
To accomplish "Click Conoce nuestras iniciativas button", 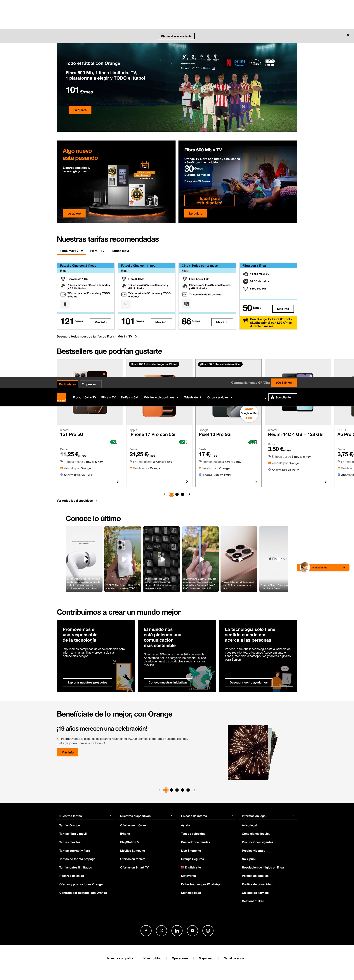I will click(x=168, y=683).
